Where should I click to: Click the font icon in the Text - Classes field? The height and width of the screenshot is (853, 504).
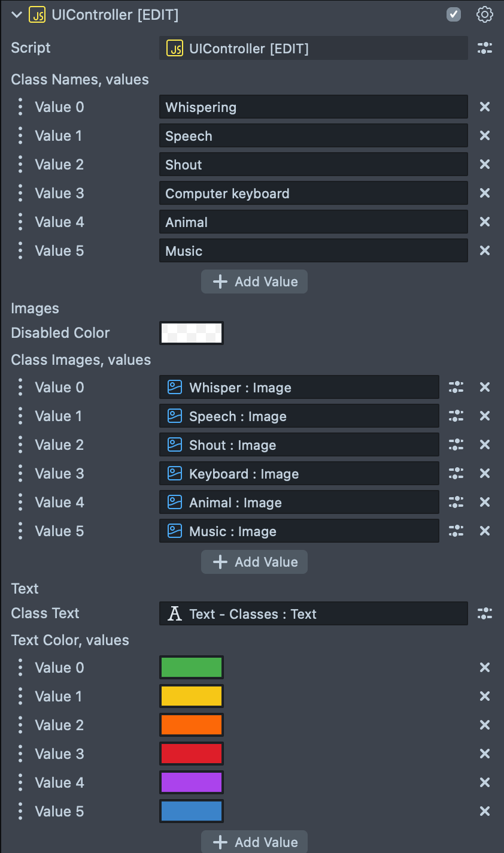pyautogui.click(x=174, y=613)
